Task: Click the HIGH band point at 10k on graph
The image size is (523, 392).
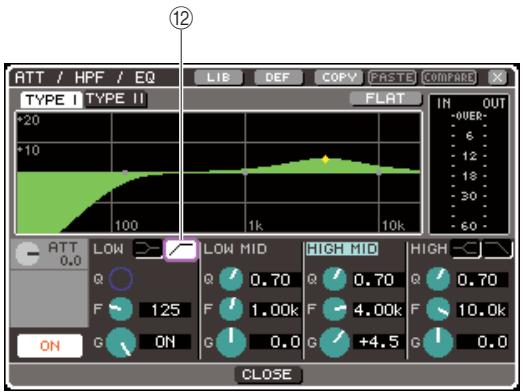Action: [379, 172]
